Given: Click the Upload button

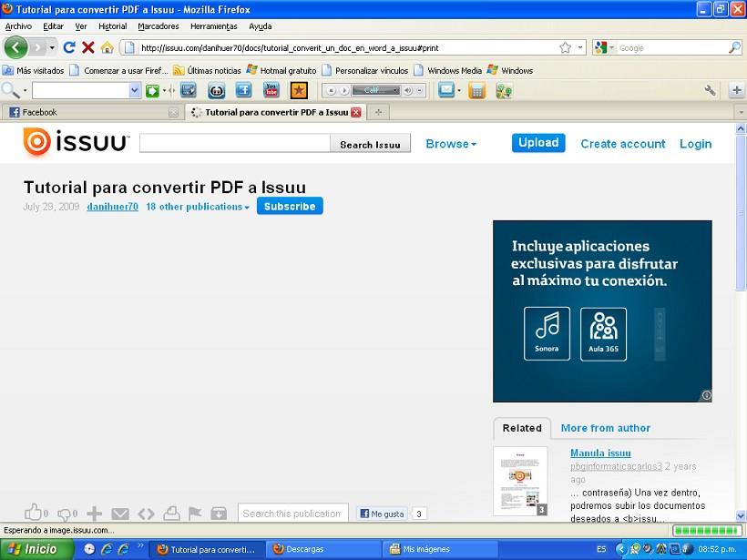Looking at the screenshot, I should pyautogui.click(x=538, y=143).
